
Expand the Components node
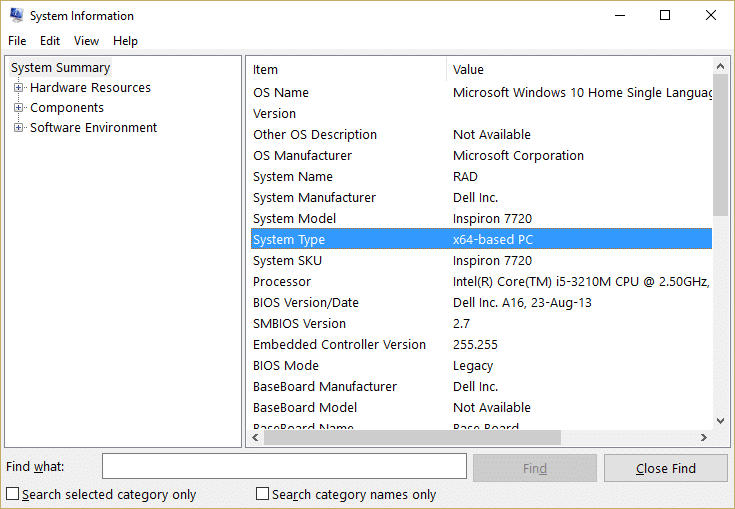pyautogui.click(x=18, y=107)
